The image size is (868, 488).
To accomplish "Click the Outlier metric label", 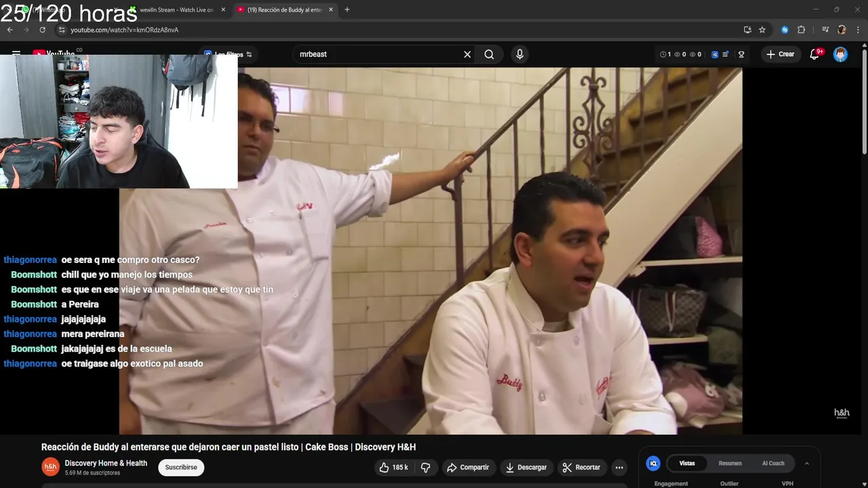I will 730,484.
